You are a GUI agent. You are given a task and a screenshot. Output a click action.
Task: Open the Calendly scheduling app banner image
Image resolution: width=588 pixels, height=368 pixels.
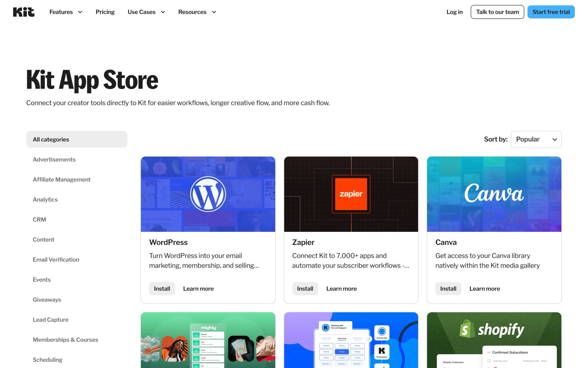[x=351, y=340]
